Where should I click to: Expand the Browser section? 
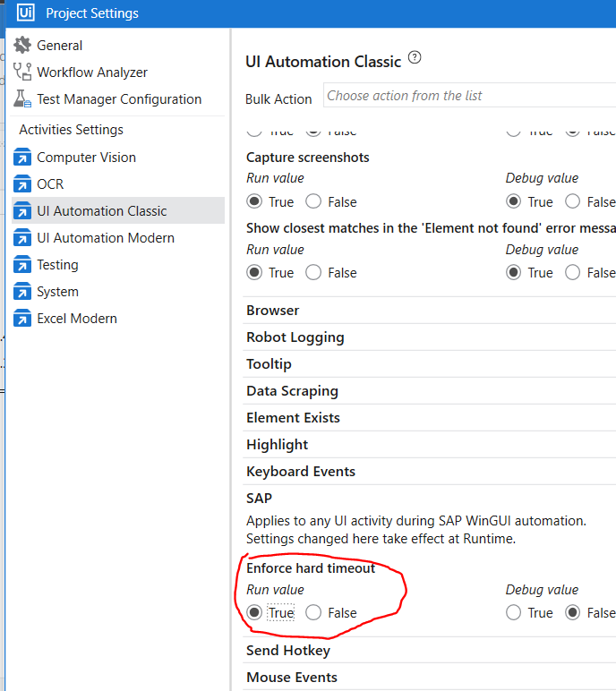429,311
